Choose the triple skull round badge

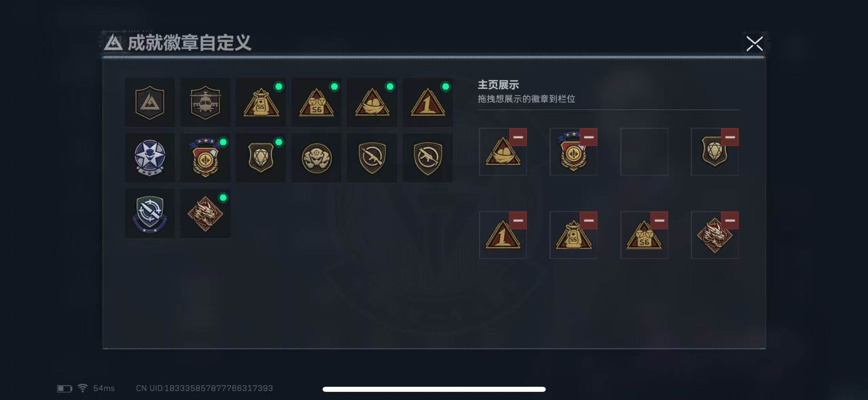317,158
